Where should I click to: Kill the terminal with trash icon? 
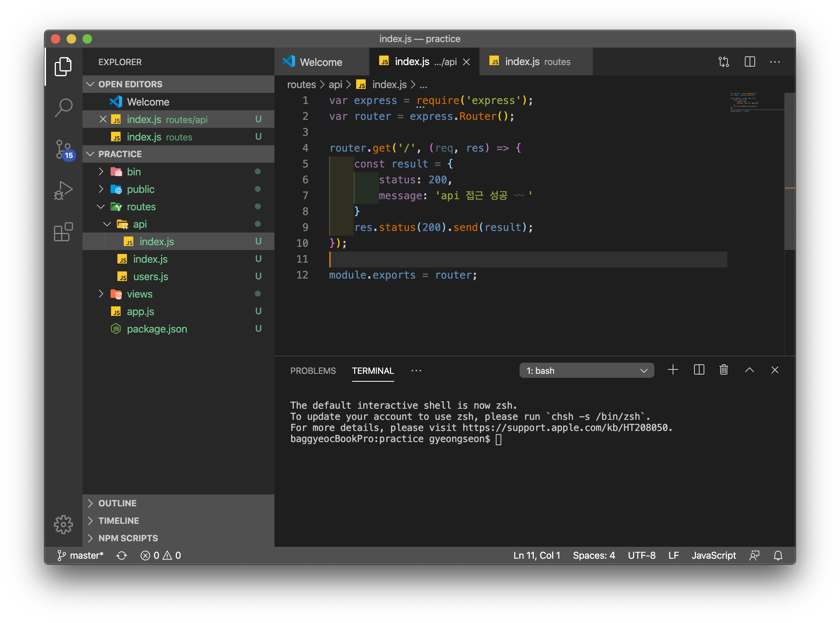coord(724,370)
